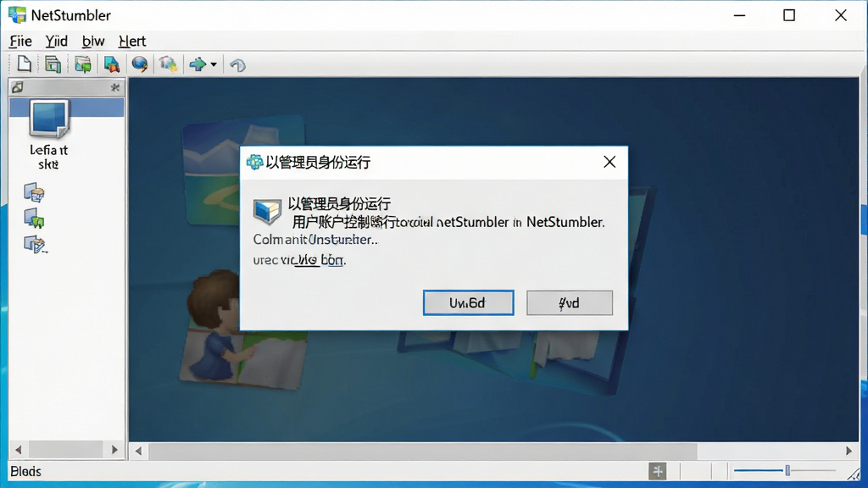Screen dimensions: 868x488
Task: Click the faded network computers toolbar icon
Action: coord(169,64)
